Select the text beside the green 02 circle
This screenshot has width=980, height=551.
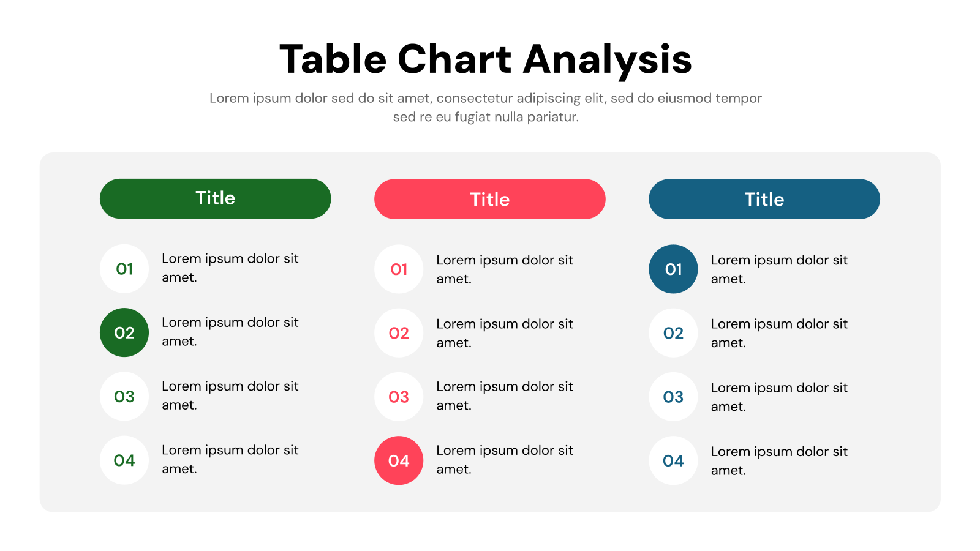[230, 331]
